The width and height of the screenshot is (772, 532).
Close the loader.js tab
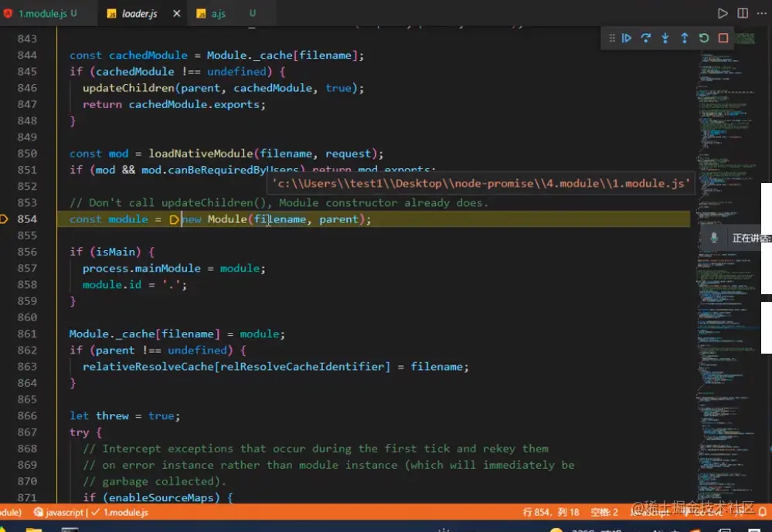[x=177, y=14]
